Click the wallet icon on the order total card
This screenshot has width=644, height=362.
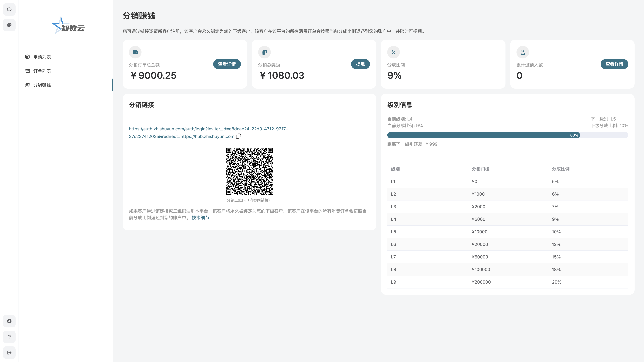tap(135, 52)
